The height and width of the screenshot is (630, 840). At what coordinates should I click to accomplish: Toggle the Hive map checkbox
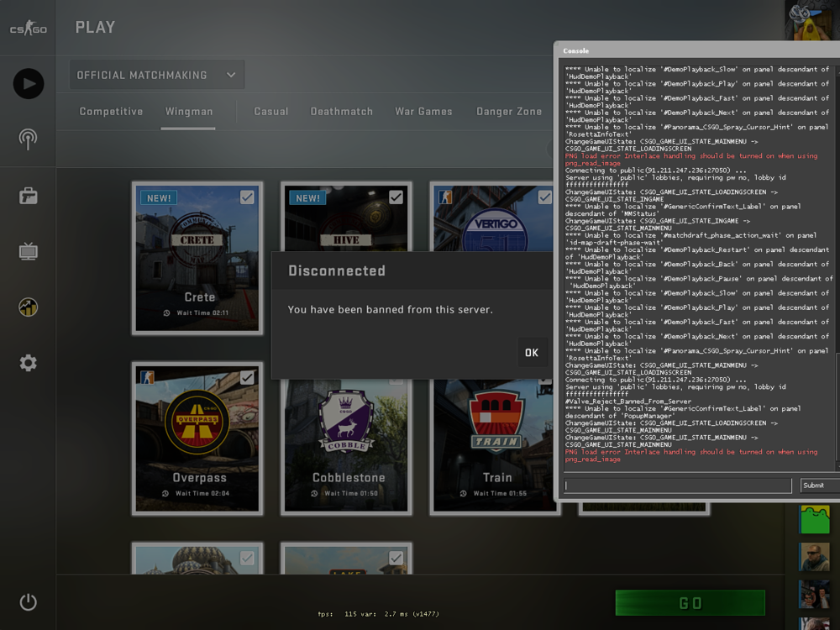396,197
